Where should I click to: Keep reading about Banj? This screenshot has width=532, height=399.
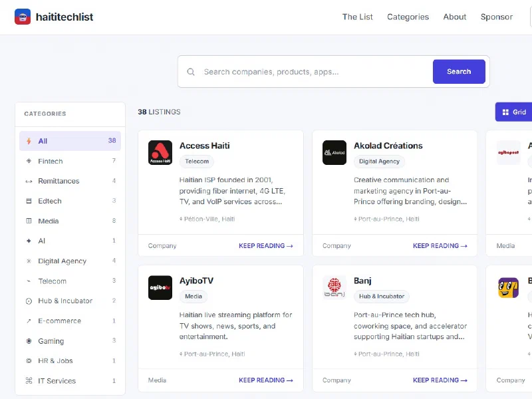click(x=440, y=380)
